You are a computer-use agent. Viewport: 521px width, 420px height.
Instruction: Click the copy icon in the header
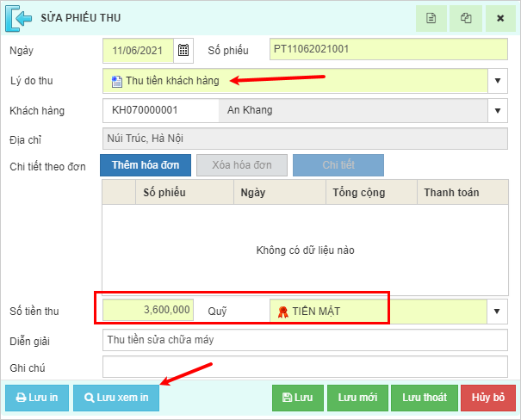point(466,18)
